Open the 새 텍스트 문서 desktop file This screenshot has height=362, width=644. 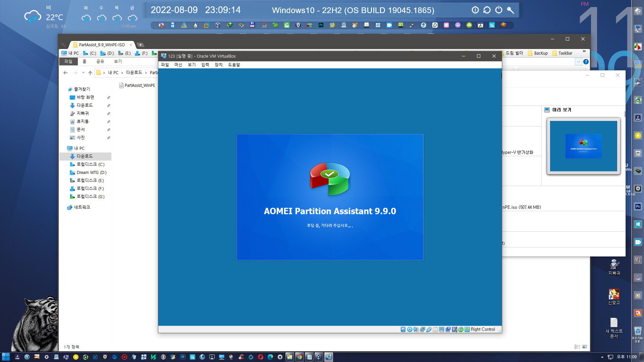(614, 328)
